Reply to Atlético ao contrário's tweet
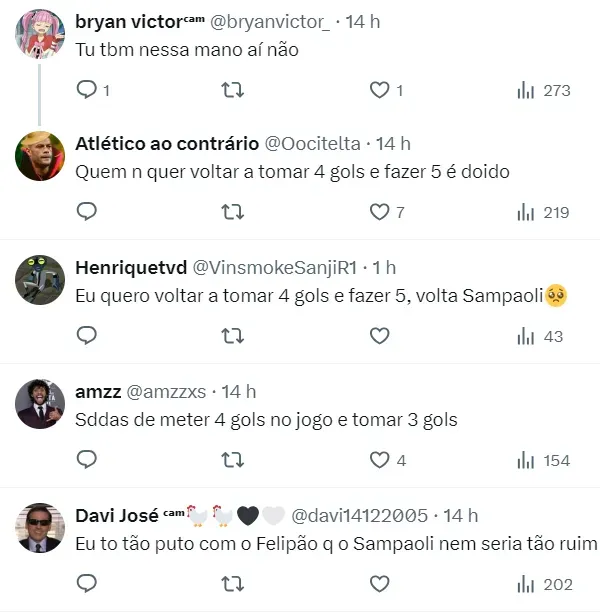This screenshot has height=614, width=600. [x=87, y=212]
